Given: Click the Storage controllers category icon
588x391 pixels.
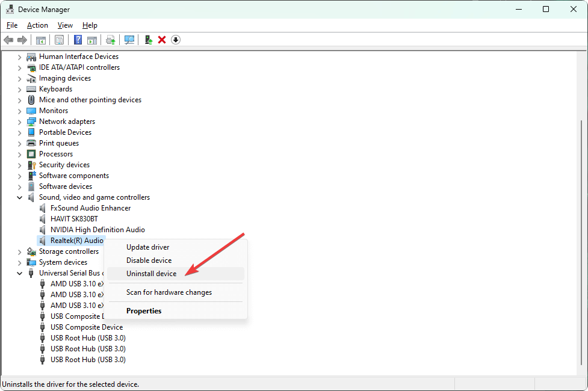Looking at the screenshot, I should coord(31,251).
